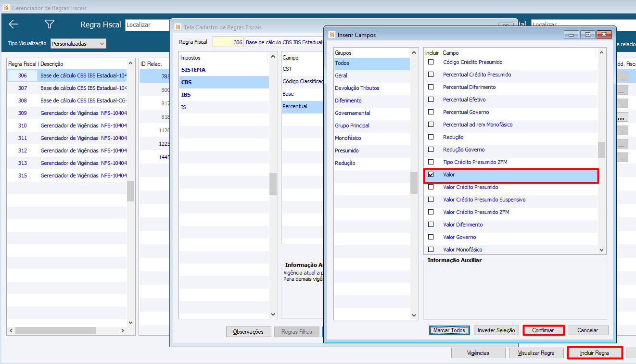Choose the Geral group
Image resolution: width=636 pixels, height=364 pixels.
click(372, 75)
